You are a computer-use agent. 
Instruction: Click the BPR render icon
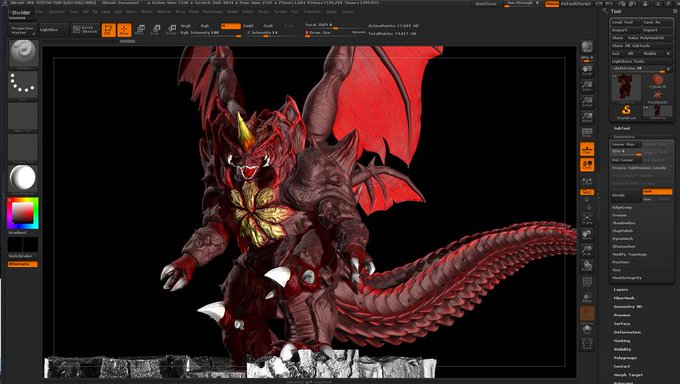click(587, 47)
